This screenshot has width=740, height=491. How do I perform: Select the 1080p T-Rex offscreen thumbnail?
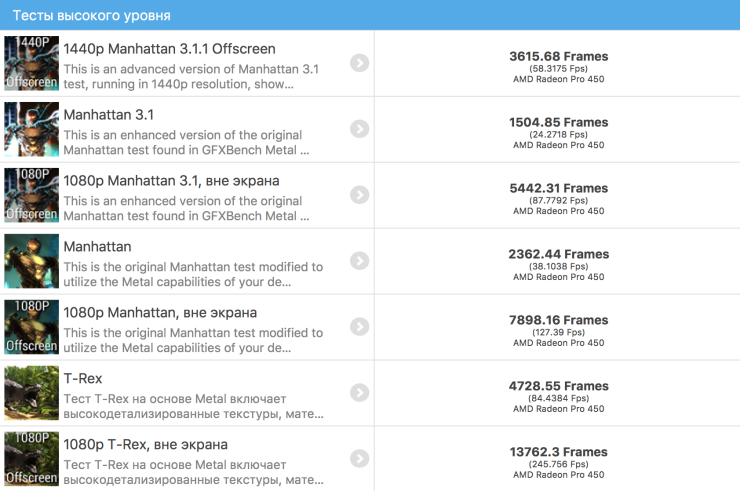tap(31, 459)
